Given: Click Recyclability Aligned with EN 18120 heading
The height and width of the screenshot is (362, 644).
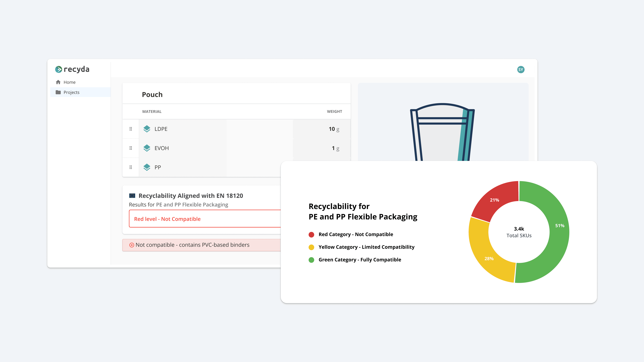Looking at the screenshot, I should pyautogui.click(x=191, y=196).
